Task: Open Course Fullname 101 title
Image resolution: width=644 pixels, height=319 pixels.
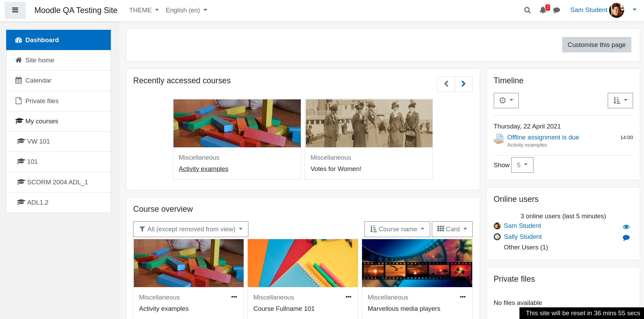Action: coord(284,309)
